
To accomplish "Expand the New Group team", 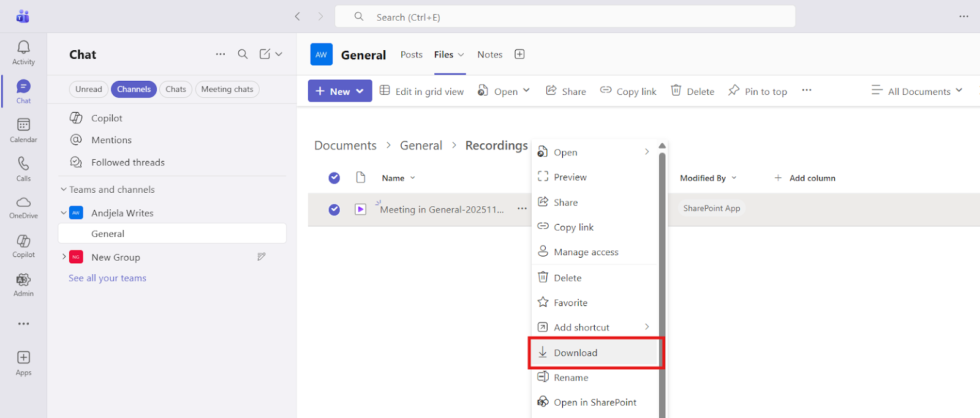I will pos(64,257).
